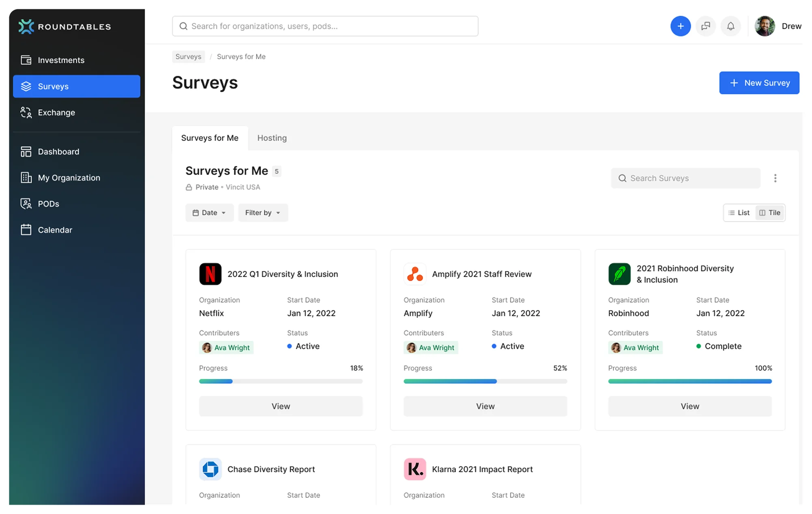Click the Surveys layers icon
This screenshot has width=812, height=514.
pyautogui.click(x=26, y=86)
